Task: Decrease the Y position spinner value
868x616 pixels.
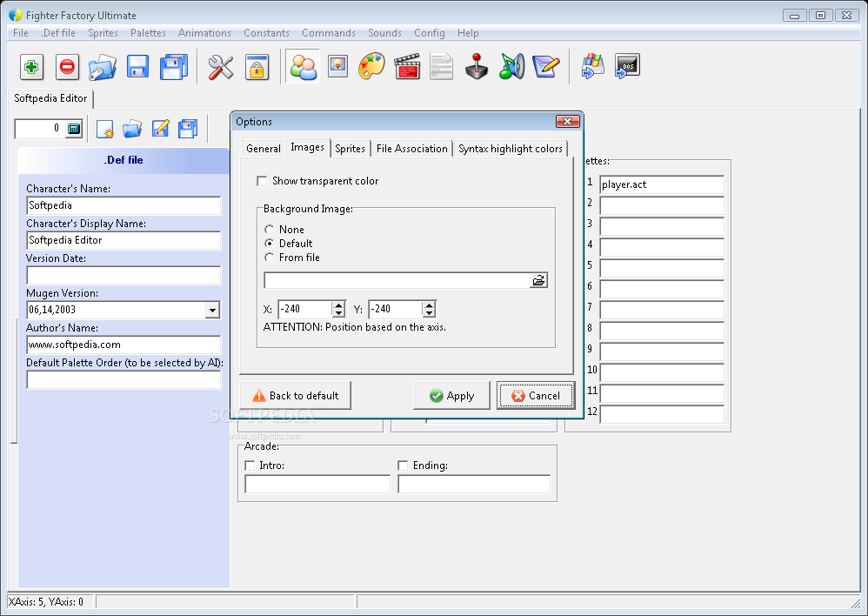Action: click(429, 313)
